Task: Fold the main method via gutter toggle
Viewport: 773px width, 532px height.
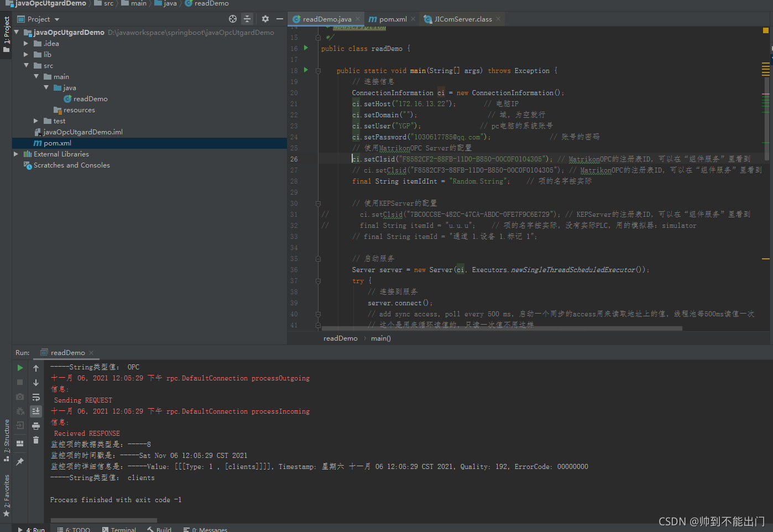Action: coord(318,71)
